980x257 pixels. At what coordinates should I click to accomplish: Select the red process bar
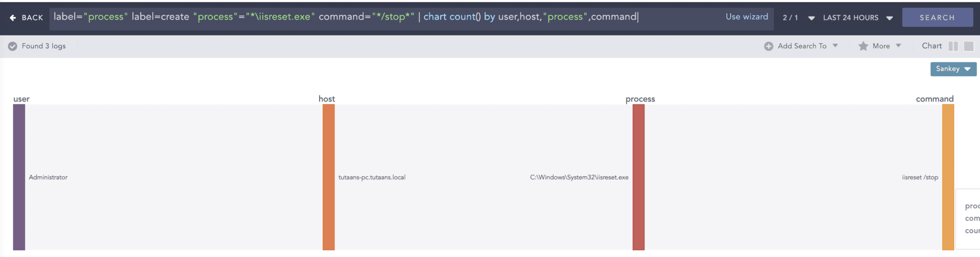point(638,177)
